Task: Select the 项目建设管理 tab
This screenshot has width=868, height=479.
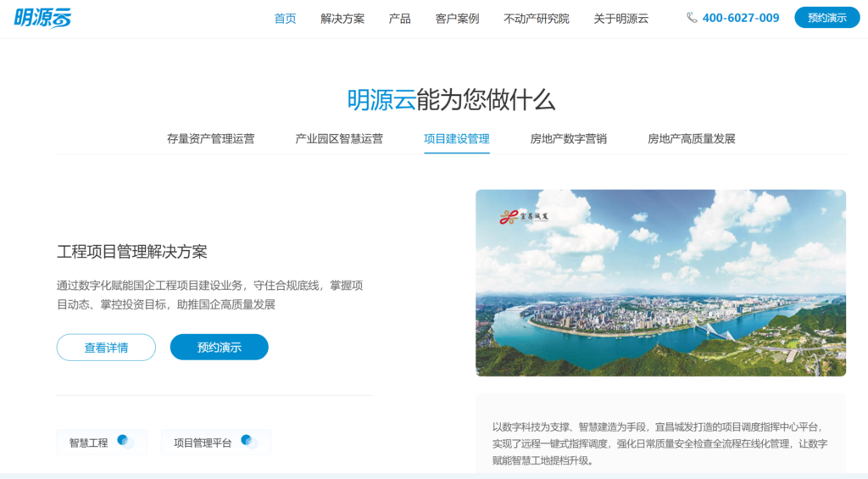Action: click(456, 139)
